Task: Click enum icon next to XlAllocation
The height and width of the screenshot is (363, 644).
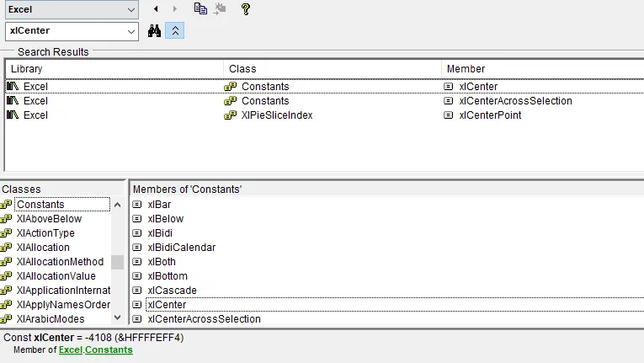Action: [6, 248]
